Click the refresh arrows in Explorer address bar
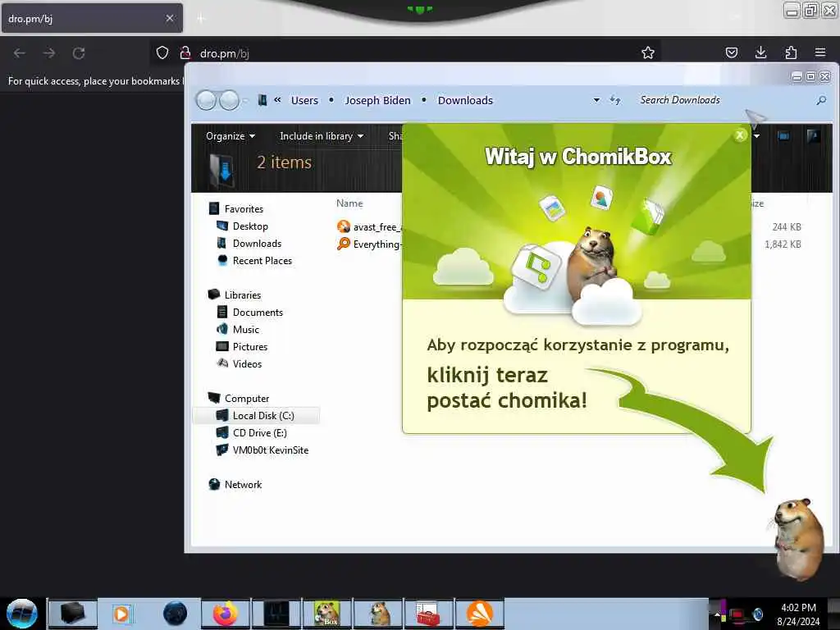 [x=615, y=100]
